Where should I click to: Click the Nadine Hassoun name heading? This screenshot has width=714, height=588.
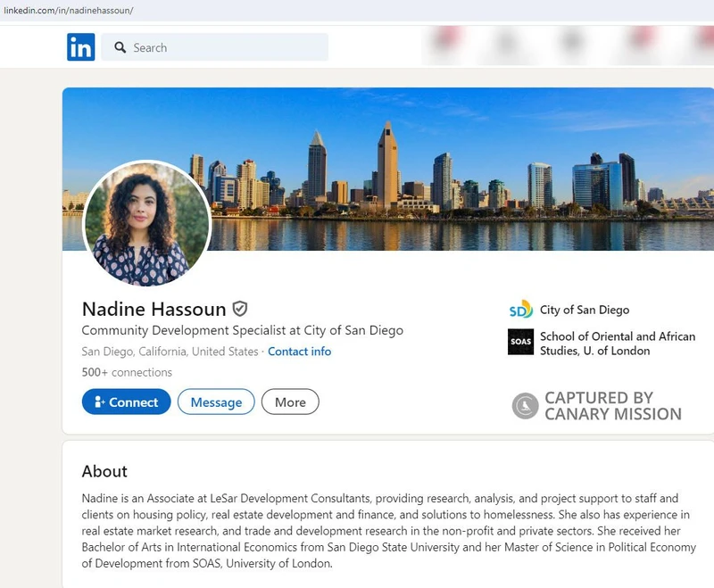(154, 310)
